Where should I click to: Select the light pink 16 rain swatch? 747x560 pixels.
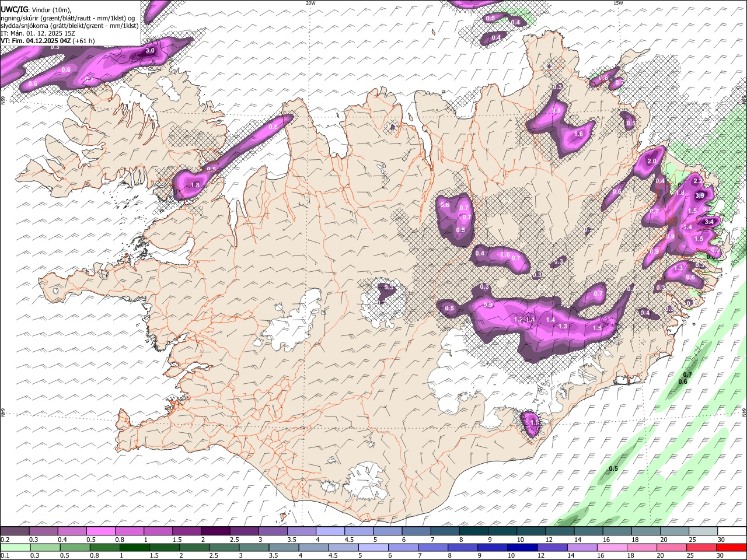(612, 547)
